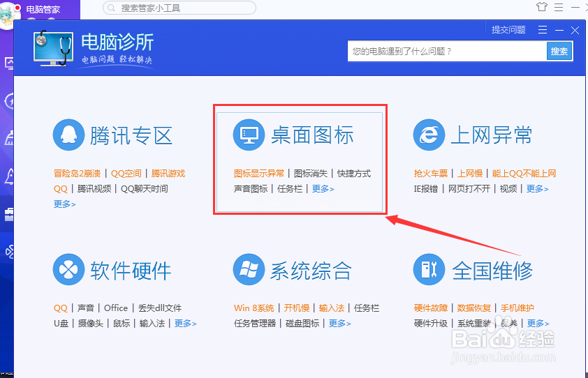This screenshot has width=588, height=378.
Task: Open the 桌面图标 category title
Action: coord(312,135)
